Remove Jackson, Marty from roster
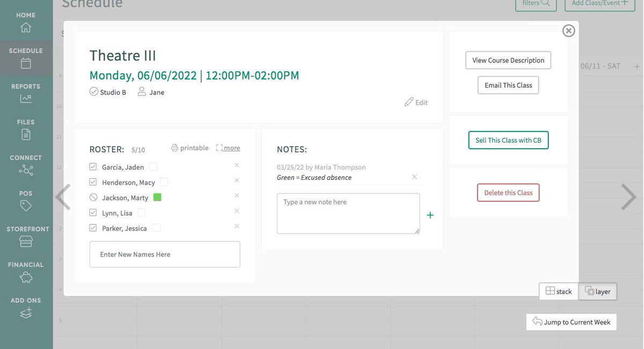The image size is (644, 349). [x=237, y=195]
